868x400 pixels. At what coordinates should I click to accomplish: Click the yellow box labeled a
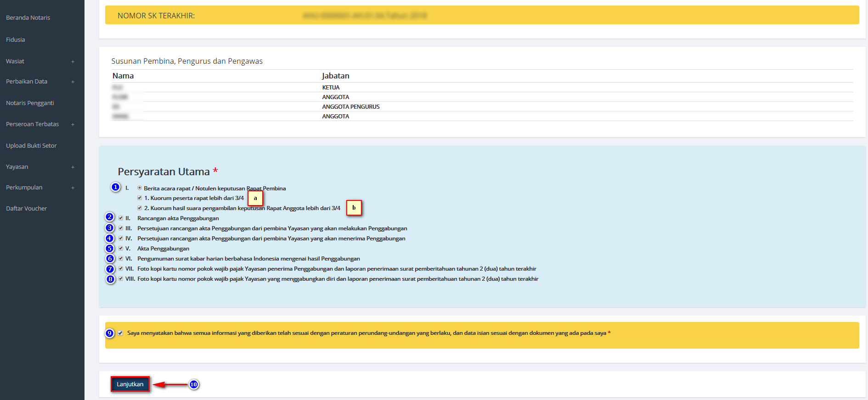[x=255, y=198]
